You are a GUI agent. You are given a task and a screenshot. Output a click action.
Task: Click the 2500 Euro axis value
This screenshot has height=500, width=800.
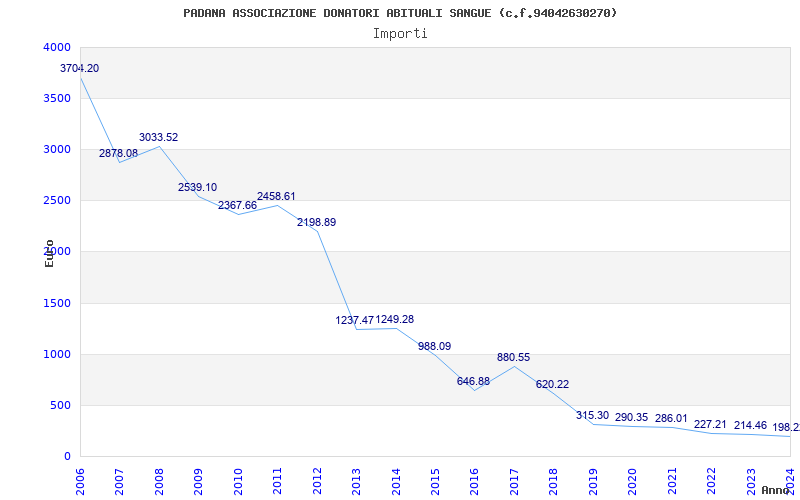point(58,201)
